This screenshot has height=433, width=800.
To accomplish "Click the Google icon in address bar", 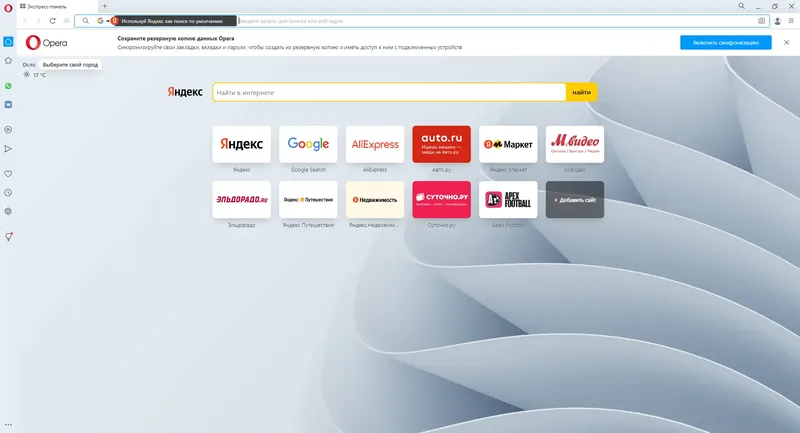I will point(100,21).
